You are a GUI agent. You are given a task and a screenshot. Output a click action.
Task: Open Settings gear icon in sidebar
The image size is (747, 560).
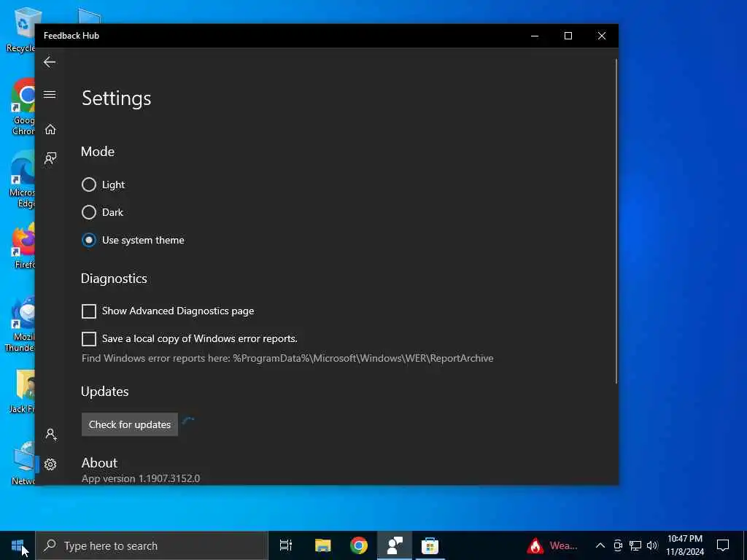50,464
